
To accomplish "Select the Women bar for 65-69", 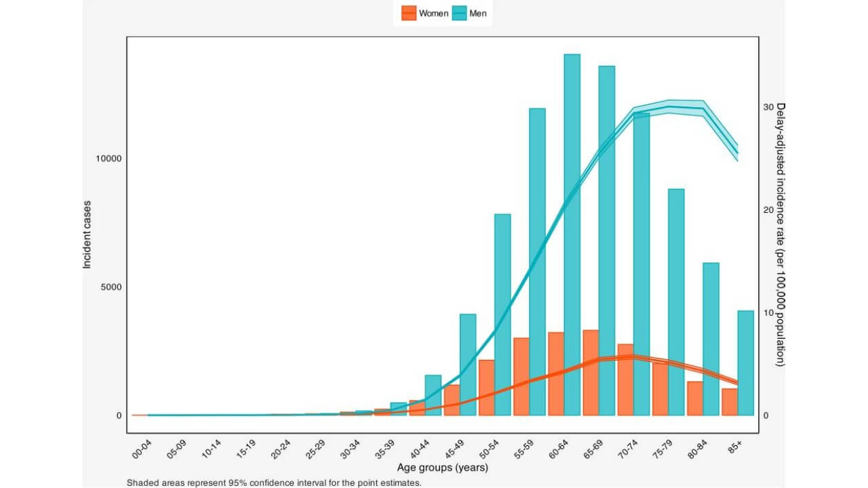I will (x=590, y=373).
